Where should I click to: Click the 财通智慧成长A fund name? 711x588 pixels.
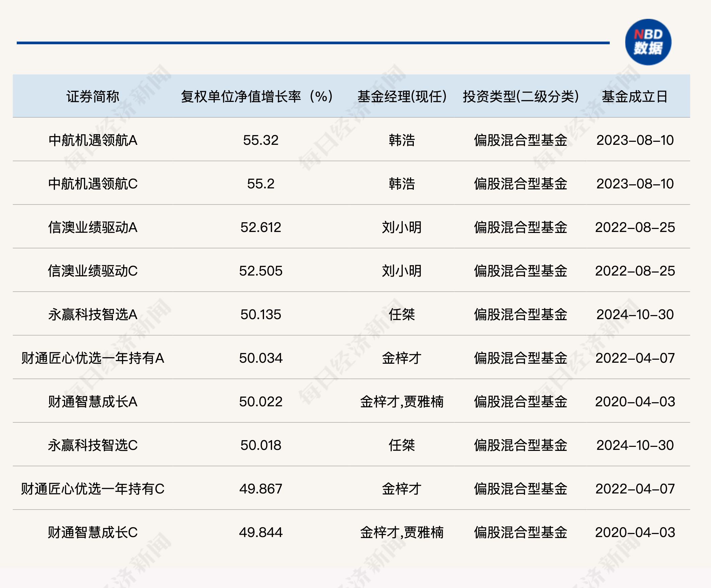92,402
